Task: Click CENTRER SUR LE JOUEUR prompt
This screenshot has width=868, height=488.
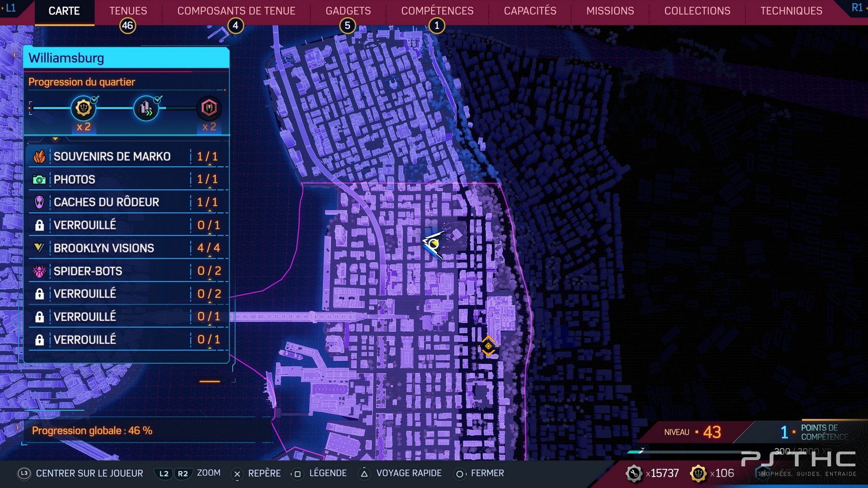Action: point(90,473)
